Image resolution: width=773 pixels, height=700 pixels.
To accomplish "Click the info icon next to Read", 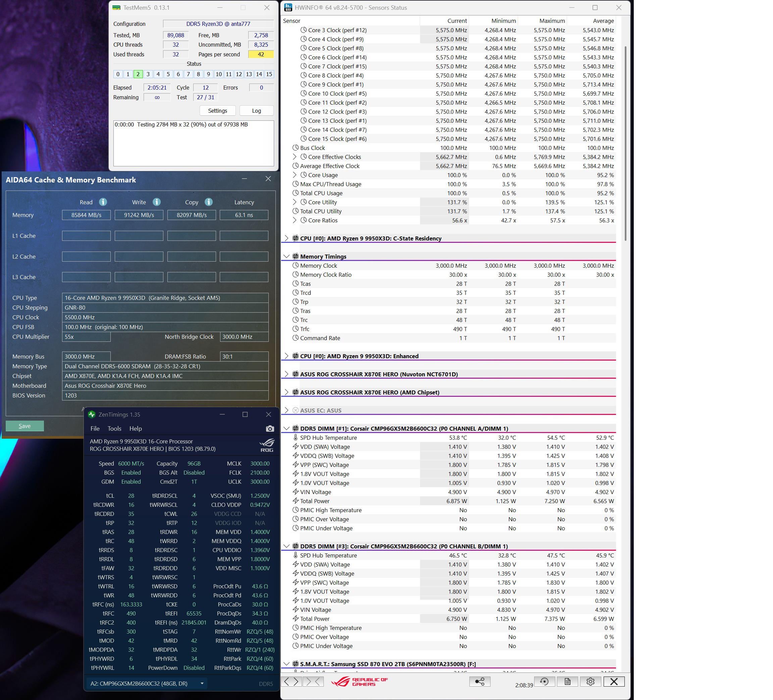I will 103,202.
